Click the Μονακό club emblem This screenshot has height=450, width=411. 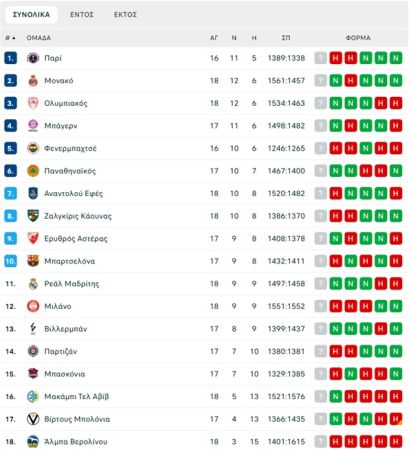click(33, 81)
